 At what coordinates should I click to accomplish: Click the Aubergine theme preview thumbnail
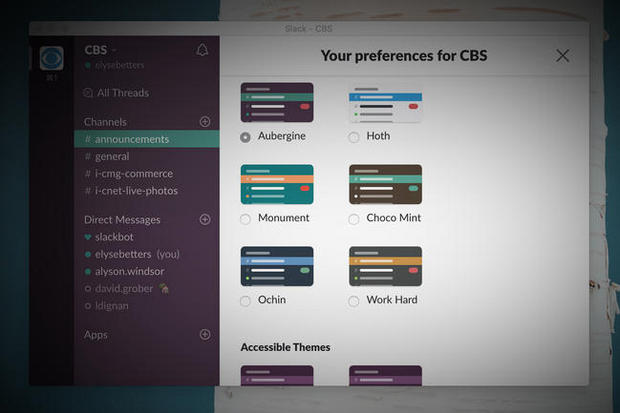click(x=277, y=102)
